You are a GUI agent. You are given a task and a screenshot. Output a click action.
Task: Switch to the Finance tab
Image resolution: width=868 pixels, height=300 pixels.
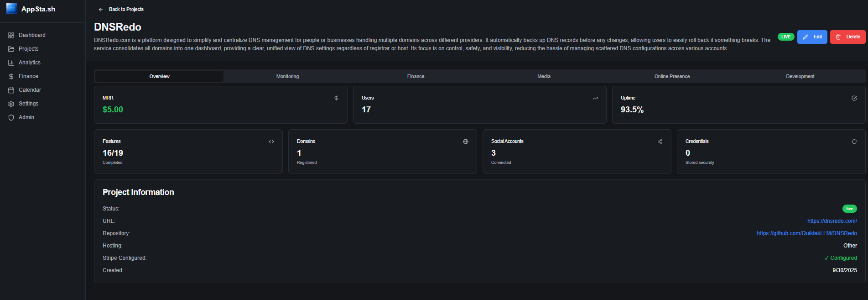(416, 76)
